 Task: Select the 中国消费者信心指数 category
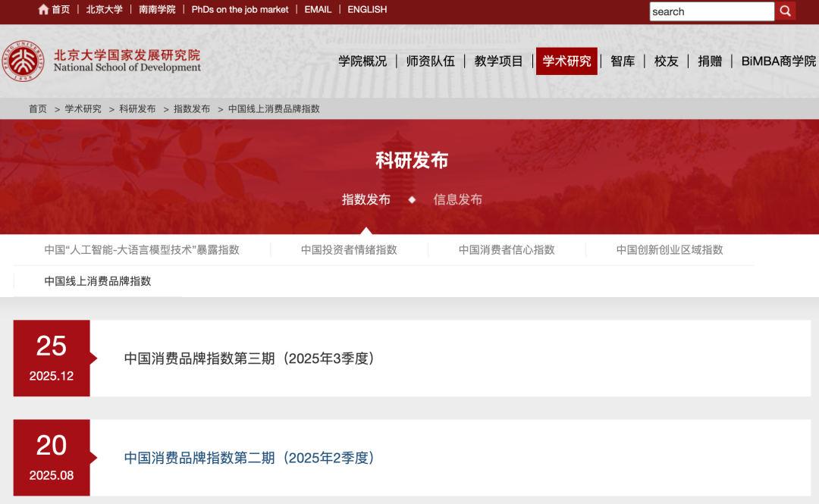[x=507, y=249]
